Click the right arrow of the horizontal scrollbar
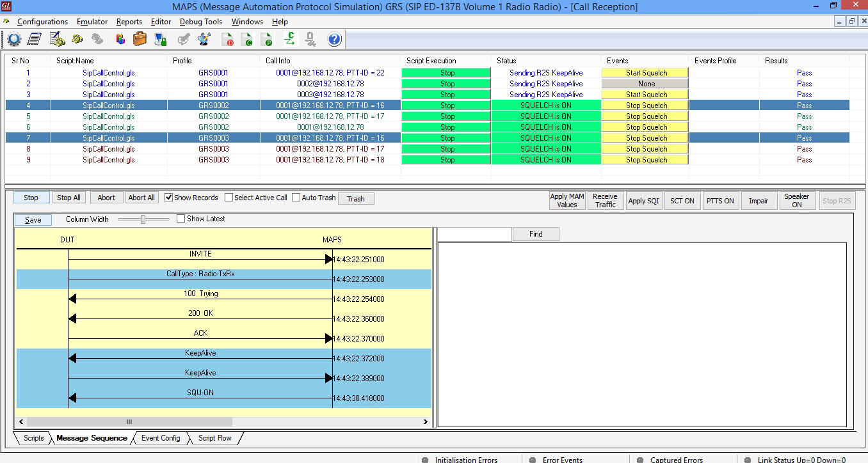This screenshot has height=463, width=868. tap(426, 421)
